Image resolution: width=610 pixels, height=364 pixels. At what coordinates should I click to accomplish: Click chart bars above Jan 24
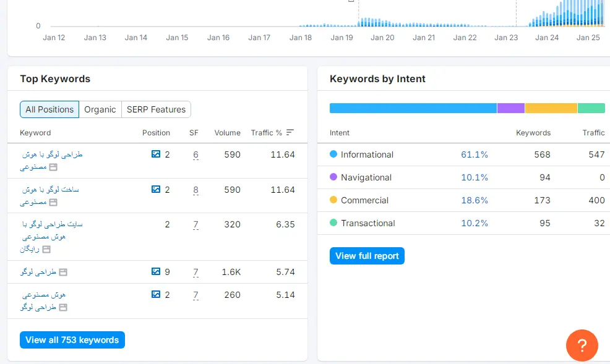[x=547, y=19]
